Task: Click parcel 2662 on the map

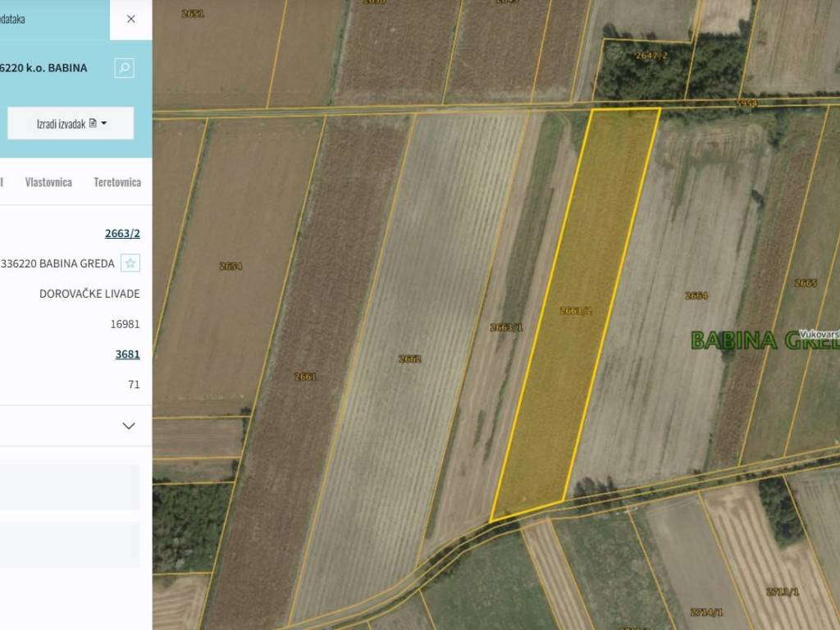Action: pos(409,358)
